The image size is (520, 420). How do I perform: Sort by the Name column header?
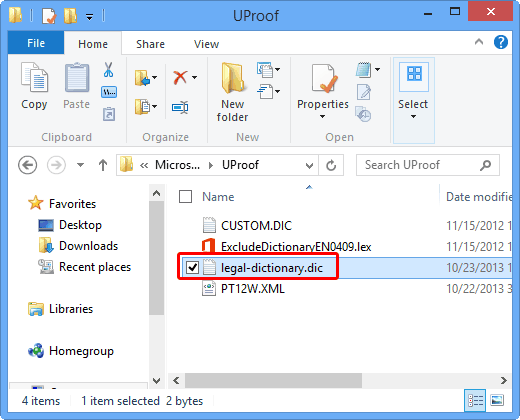tap(218, 197)
